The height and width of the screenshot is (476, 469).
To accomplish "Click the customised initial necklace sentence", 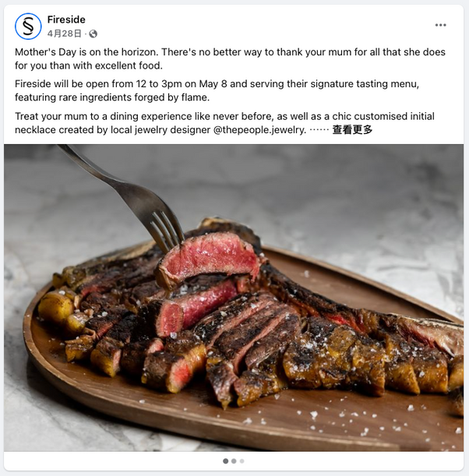I will coord(224,123).
